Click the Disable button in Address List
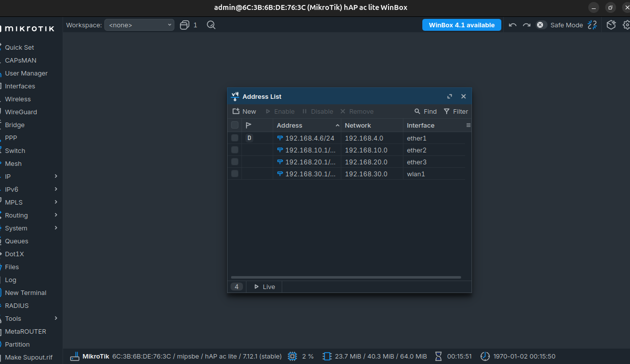 coord(317,111)
